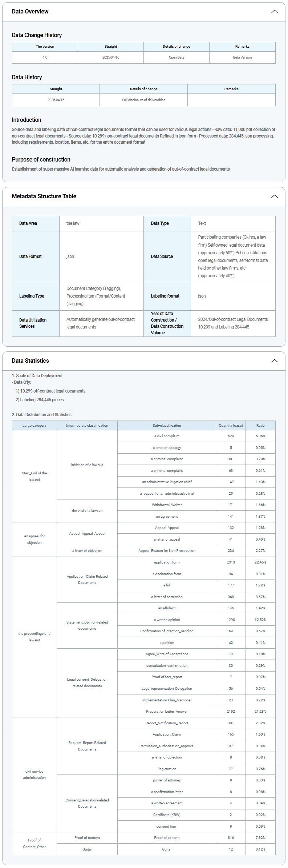288x868 pixels.
Task: Click the Data Statistics panel title
Action: click(x=30, y=361)
